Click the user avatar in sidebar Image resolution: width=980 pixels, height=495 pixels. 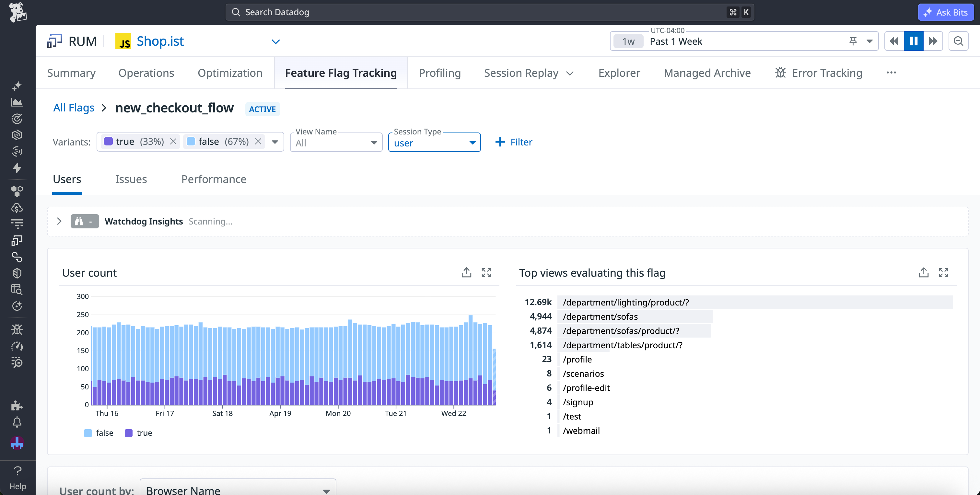[x=17, y=443]
